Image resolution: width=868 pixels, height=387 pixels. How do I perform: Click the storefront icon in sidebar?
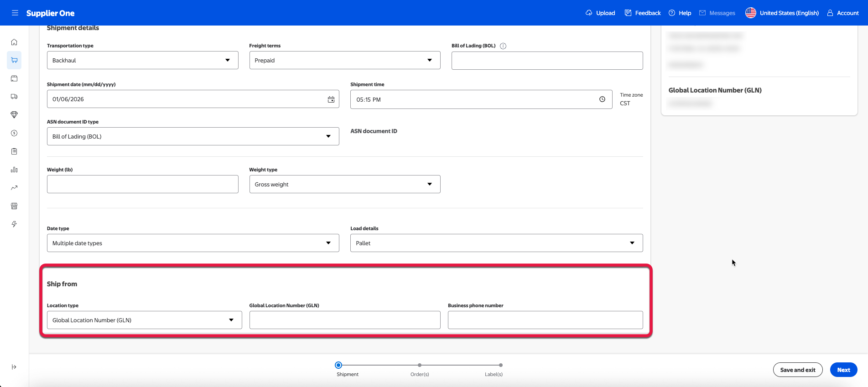click(14, 206)
